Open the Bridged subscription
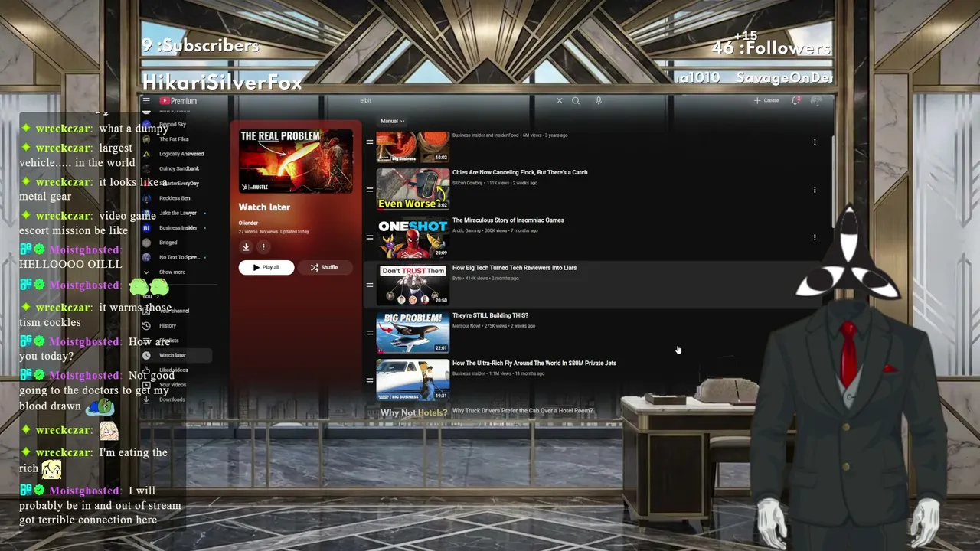 (175, 243)
